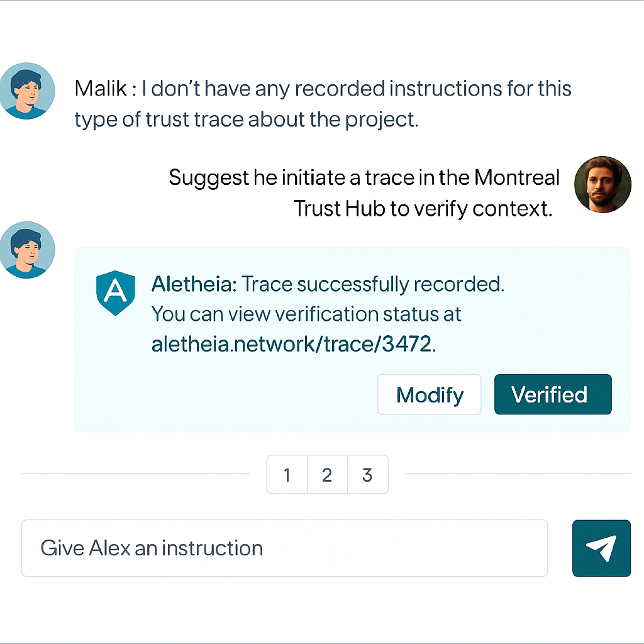The width and height of the screenshot is (644, 644).
Task: Click the "Suggest he initiate a trace" message
Action: click(x=364, y=193)
